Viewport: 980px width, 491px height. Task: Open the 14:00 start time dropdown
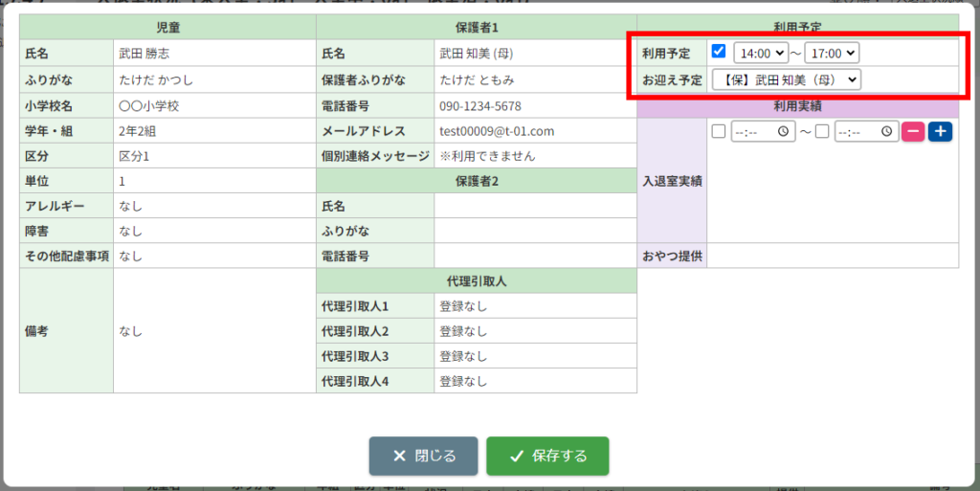pyautogui.click(x=761, y=53)
